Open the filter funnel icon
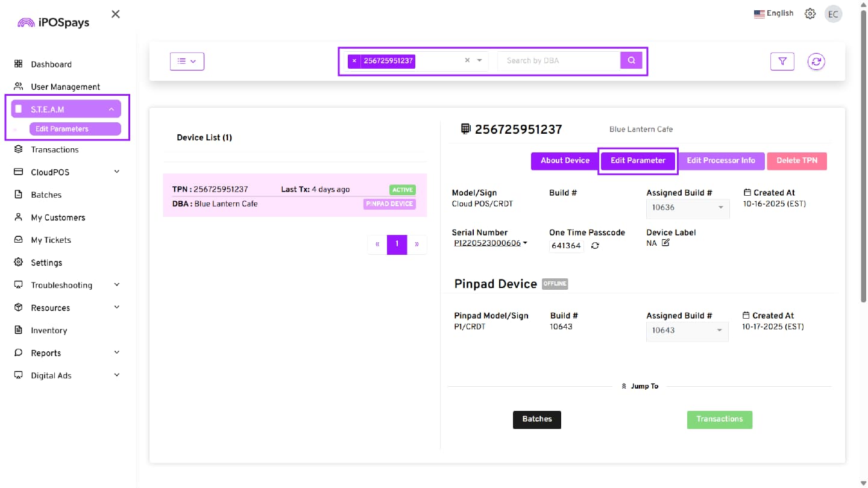 [x=782, y=61]
